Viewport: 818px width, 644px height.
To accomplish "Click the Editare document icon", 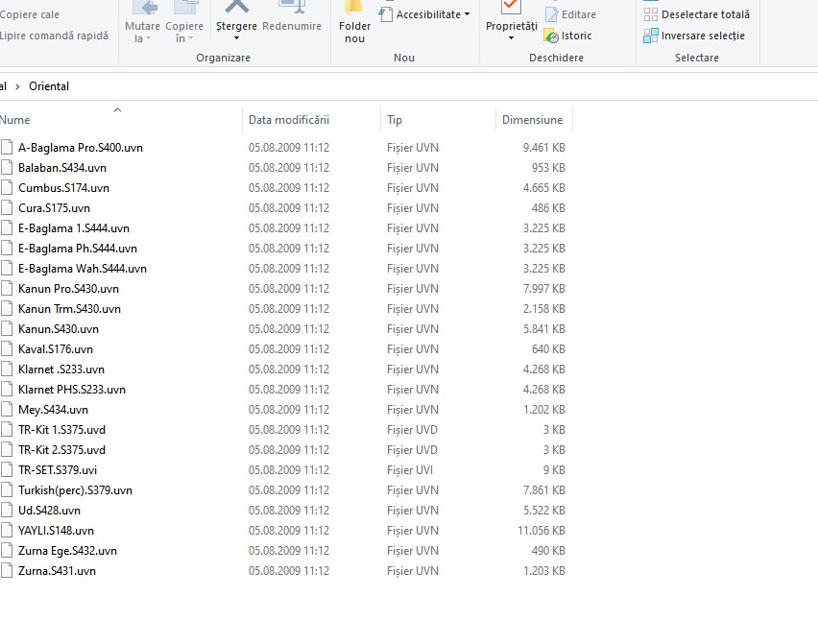I will click(551, 14).
